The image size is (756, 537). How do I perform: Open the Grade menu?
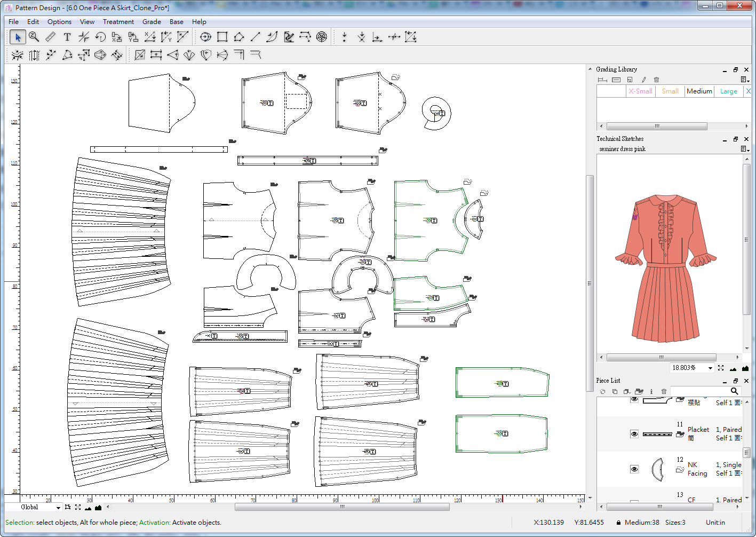152,22
